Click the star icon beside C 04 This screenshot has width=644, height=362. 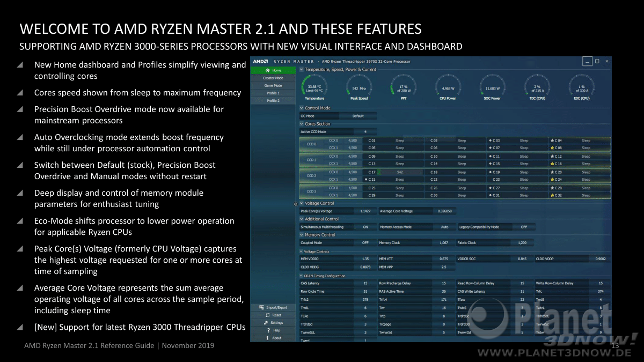(x=552, y=141)
